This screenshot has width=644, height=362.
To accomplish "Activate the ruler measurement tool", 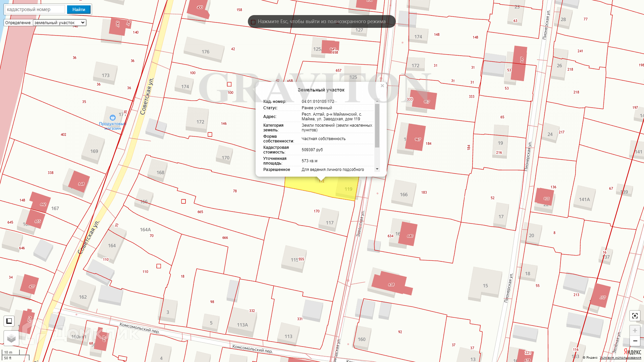I will [x=9, y=321].
